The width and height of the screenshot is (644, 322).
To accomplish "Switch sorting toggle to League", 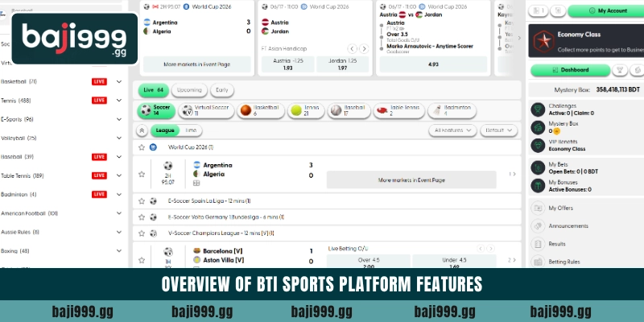I will click(165, 130).
